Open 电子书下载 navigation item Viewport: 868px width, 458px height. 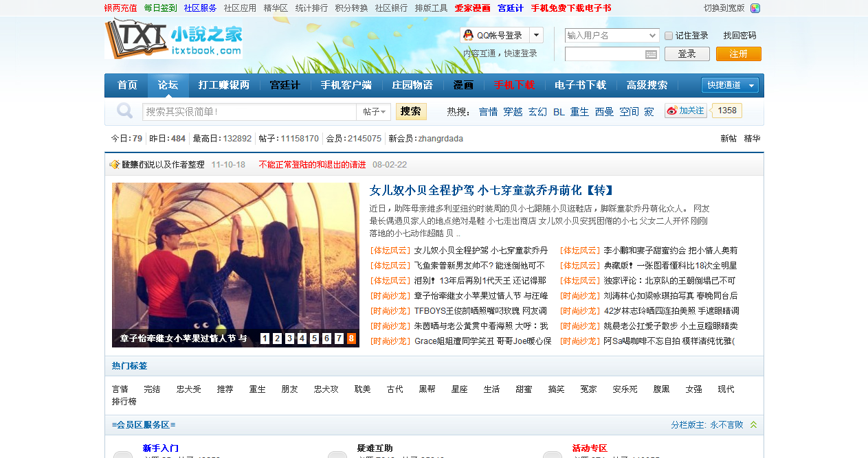[580, 85]
